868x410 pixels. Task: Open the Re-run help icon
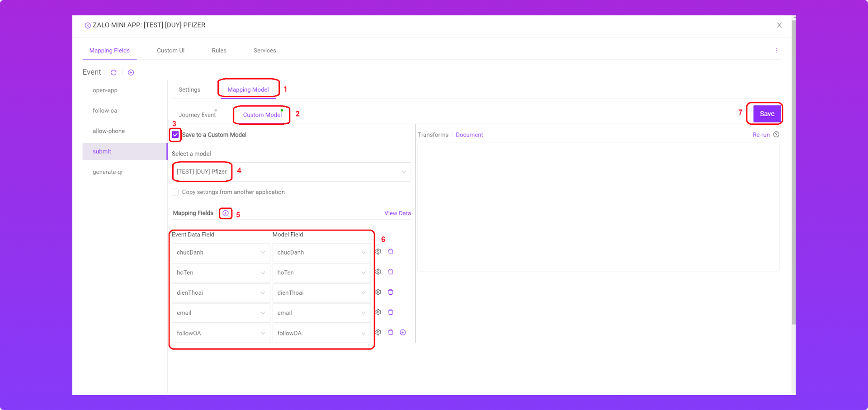coord(776,135)
